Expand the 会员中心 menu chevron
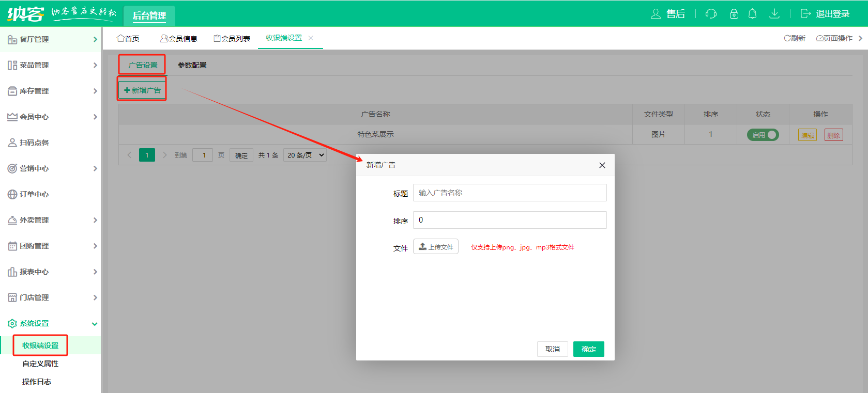This screenshot has width=868, height=393. pos(95,117)
